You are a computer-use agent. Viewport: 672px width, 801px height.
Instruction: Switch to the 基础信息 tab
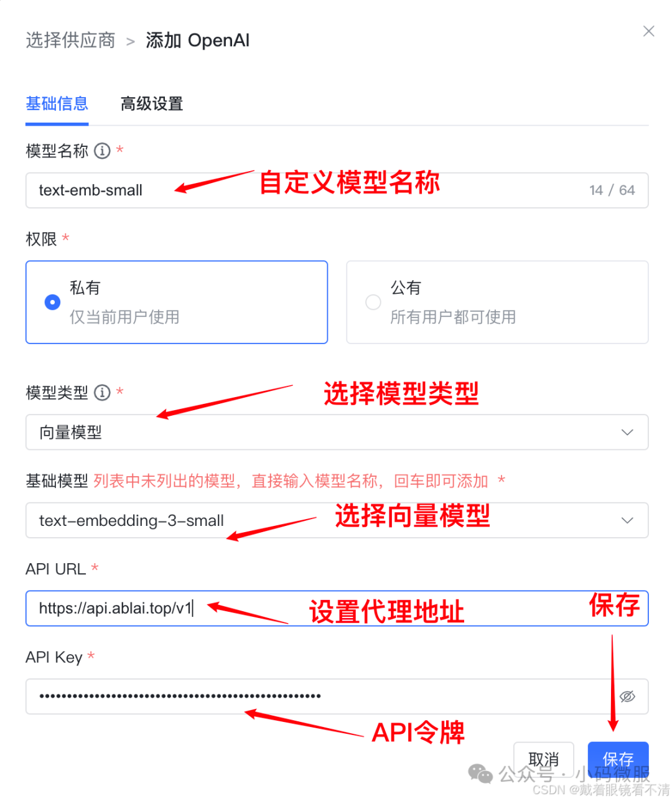tap(57, 104)
